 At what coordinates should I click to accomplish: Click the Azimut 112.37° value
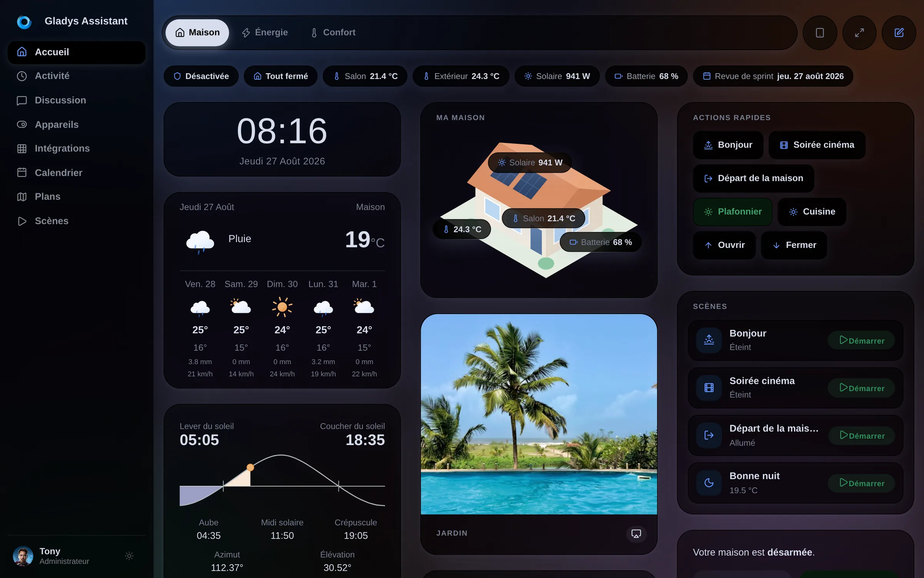(227, 568)
